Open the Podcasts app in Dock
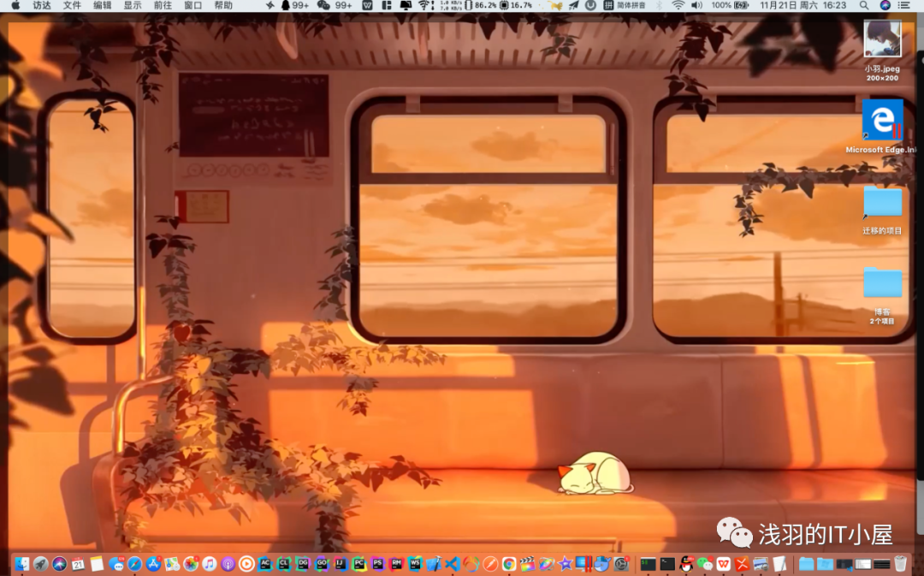The width and height of the screenshot is (924, 576). click(228, 564)
